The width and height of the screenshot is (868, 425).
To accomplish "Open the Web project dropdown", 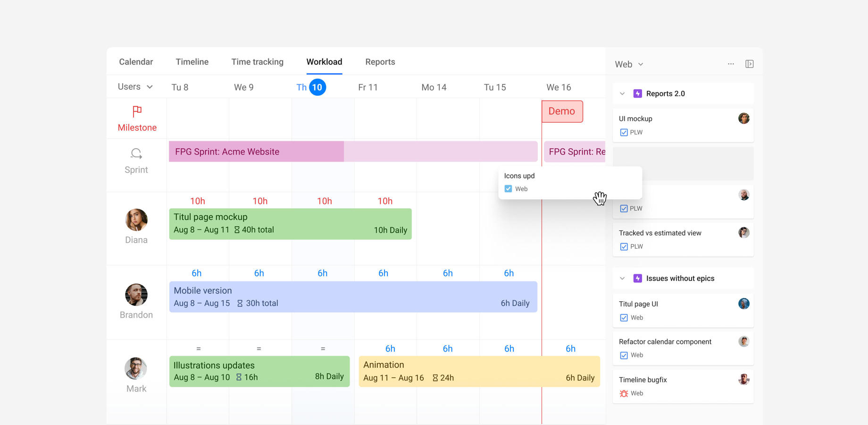I will point(628,64).
